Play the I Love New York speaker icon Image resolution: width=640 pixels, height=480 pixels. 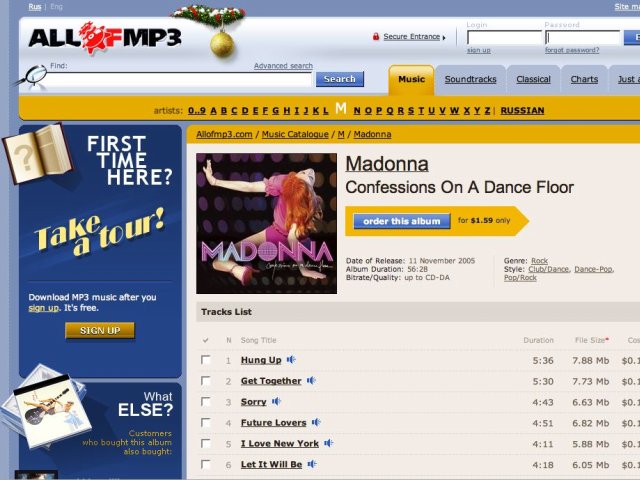(329, 443)
